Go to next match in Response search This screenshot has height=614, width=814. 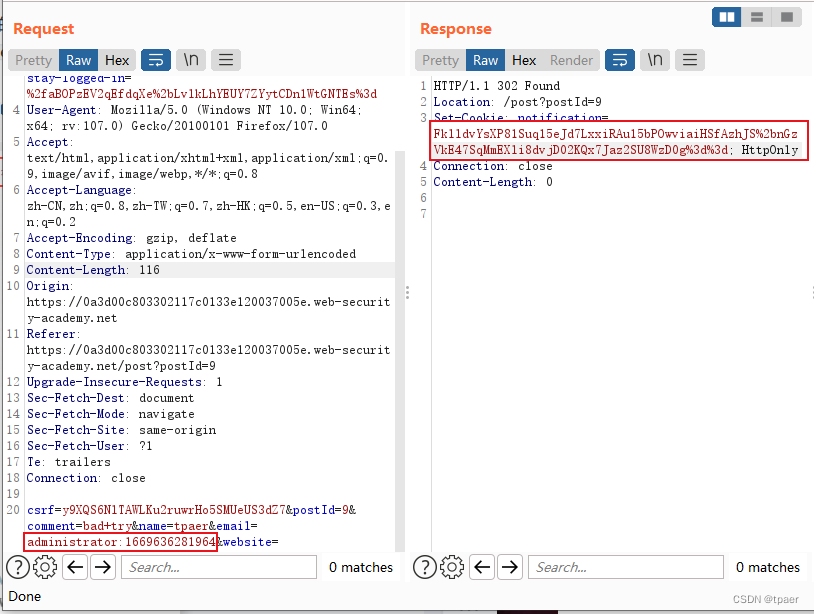tap(510, 567)
